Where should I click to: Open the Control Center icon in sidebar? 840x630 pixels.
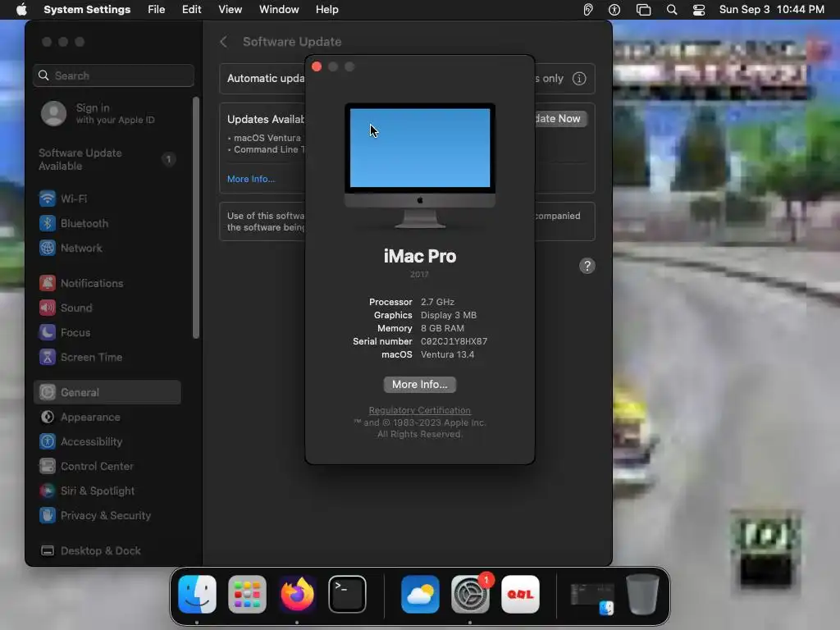pos(47,467)
